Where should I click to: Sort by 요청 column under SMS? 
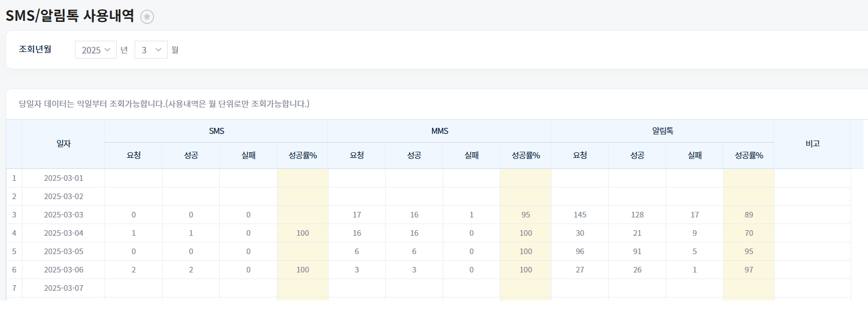[x=134, y=155]
